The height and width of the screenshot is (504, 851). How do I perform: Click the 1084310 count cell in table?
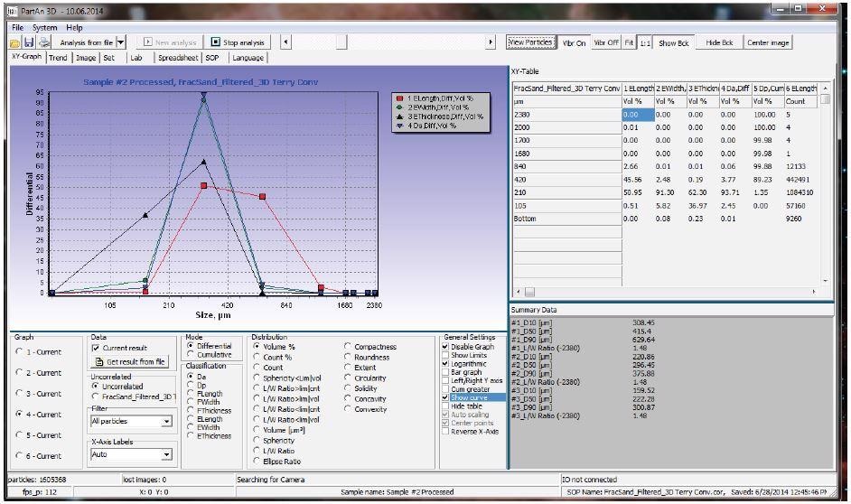point(799,192)
